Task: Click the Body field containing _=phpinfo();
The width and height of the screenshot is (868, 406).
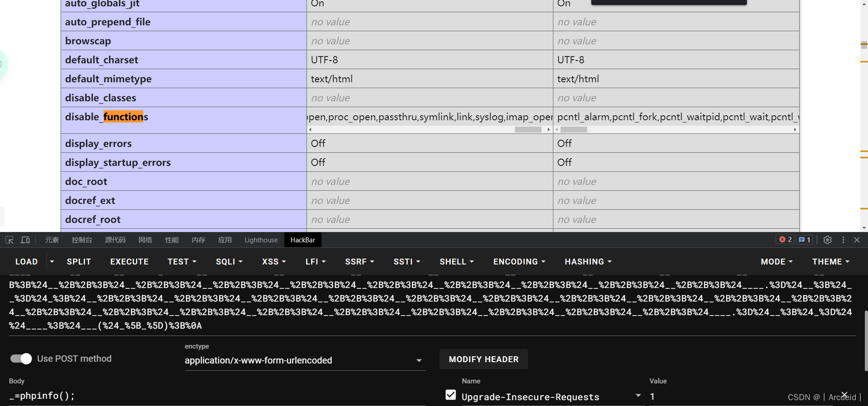Action: click(217, 396)
